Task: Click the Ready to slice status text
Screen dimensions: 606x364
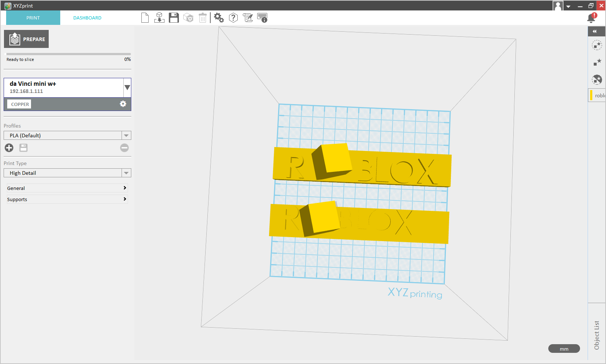Action: pyautogui.click(x=20, y=59)
